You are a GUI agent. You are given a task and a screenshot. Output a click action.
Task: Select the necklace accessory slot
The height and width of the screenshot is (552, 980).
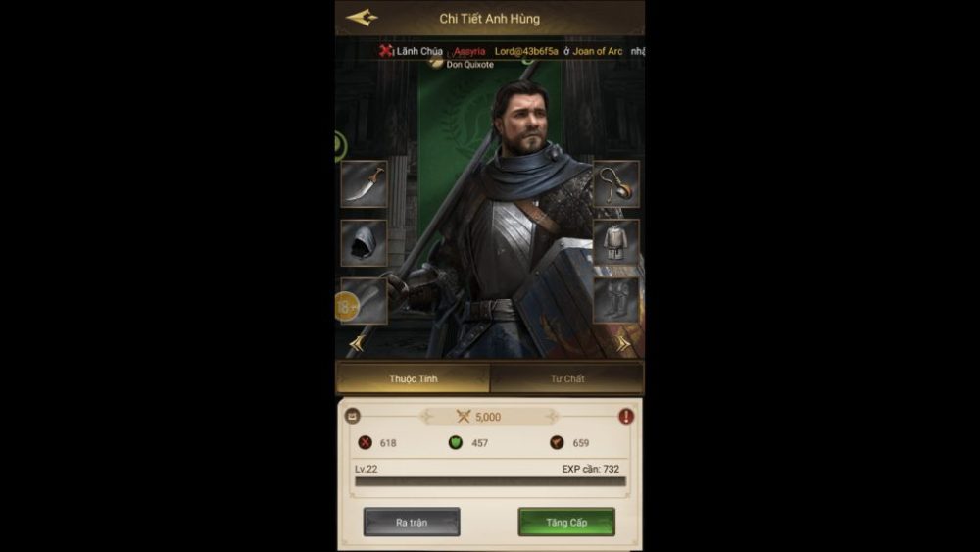[616, 183]
